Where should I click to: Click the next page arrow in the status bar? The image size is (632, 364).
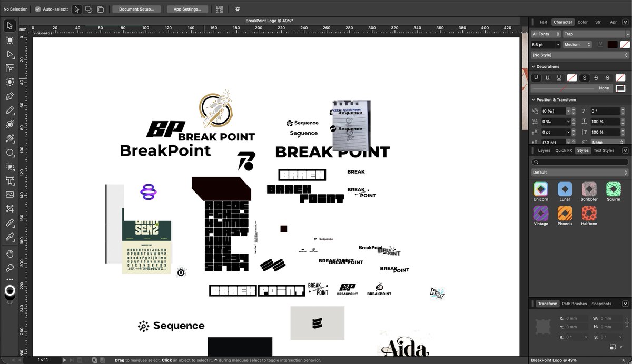tap(65, 360)
